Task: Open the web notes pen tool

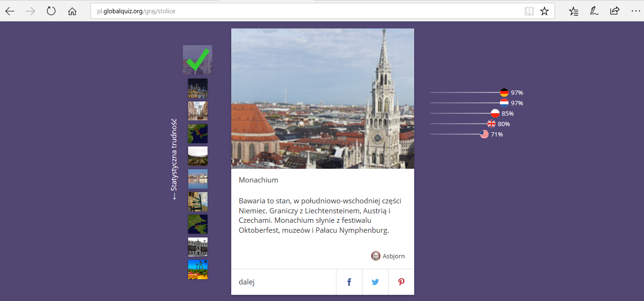Action: click(x=594, y=11)
